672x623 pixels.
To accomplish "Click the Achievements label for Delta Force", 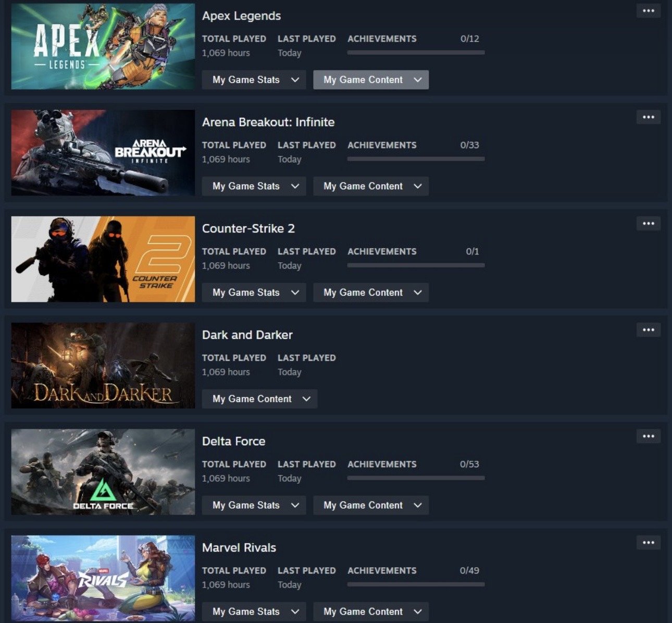I will [382, 464].
